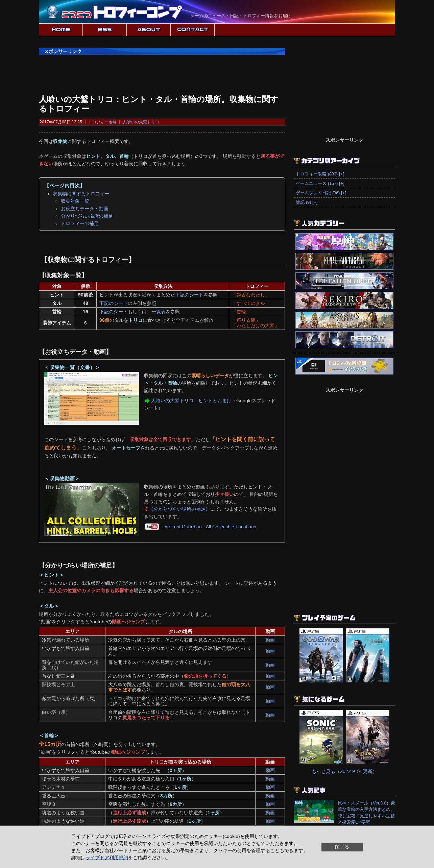This screenshot has width=434, height=868.
Task: Open the 人喰いの大鷲トリコ tag link under the title
Action: 141,122
